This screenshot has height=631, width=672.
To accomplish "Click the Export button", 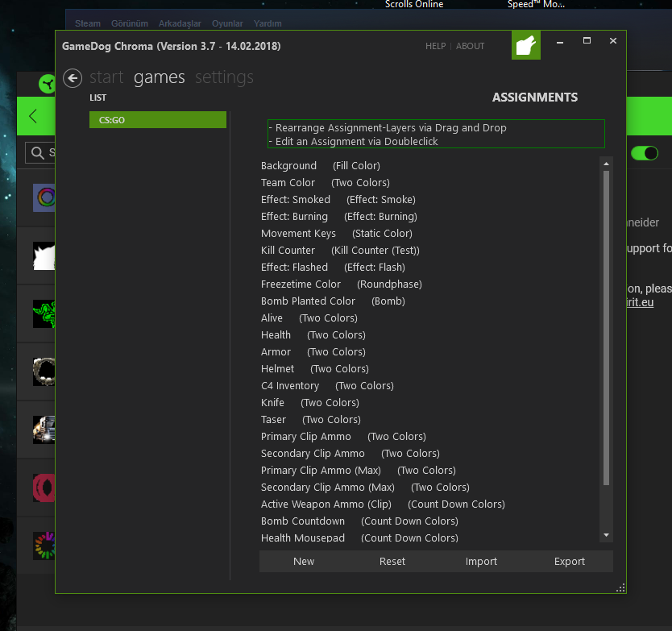I will [x=569, y=561].
